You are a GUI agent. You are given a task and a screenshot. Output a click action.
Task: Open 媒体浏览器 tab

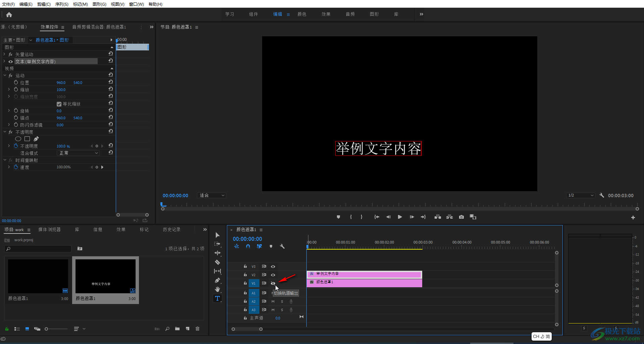(x=50, y=229)
